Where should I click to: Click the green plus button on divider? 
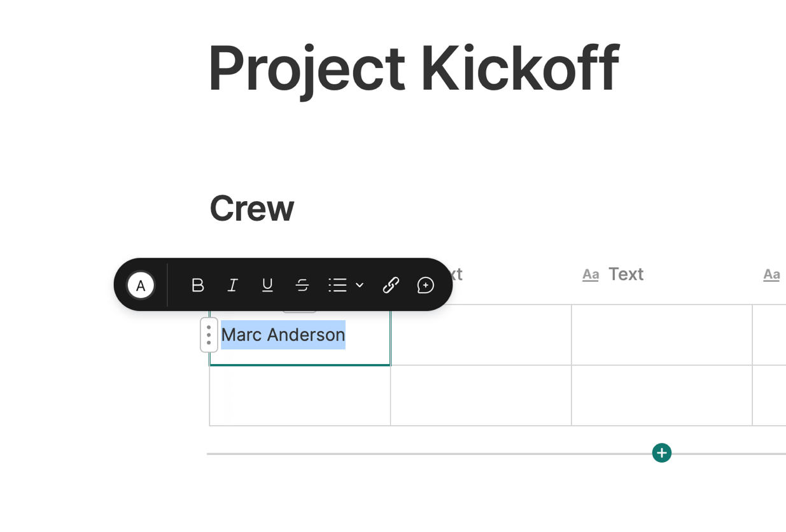[662, 453]
